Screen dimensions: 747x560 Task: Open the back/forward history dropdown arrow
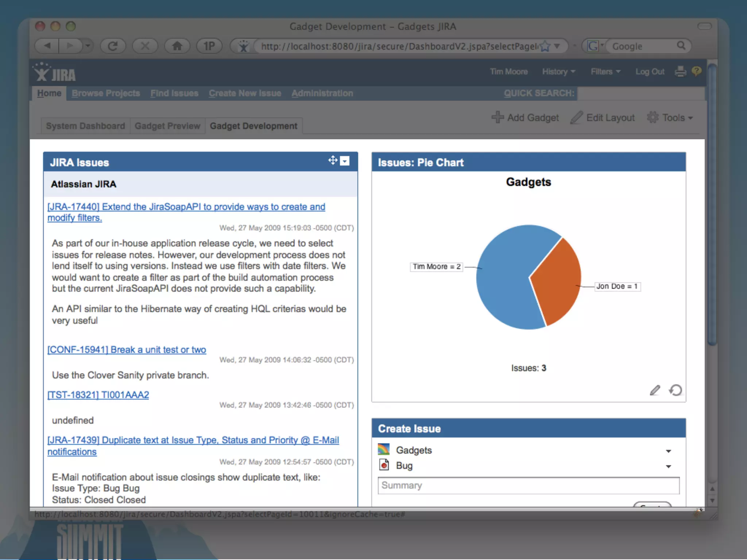88,46
